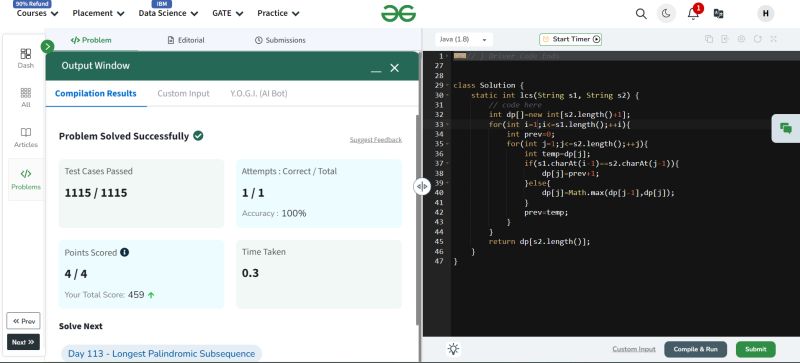800x363 pixels.
Task: Switch to the Custom Input tab
Action: point(183,93)
